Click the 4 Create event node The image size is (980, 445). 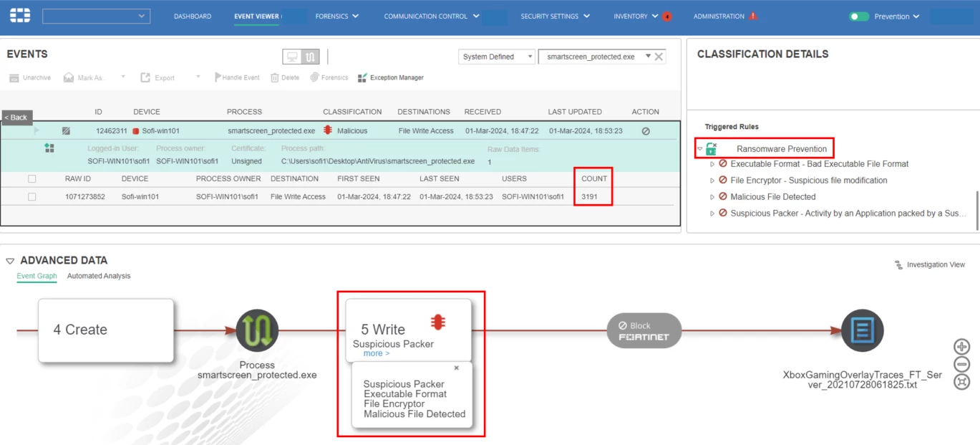point(106,330)
